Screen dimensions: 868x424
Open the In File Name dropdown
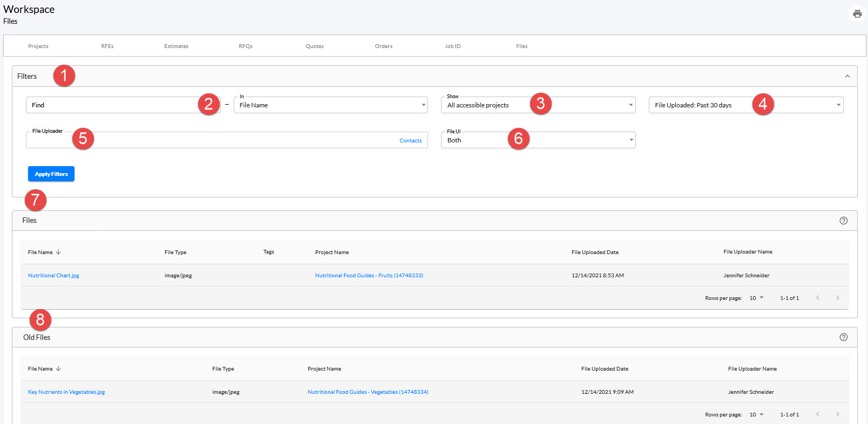331,105
